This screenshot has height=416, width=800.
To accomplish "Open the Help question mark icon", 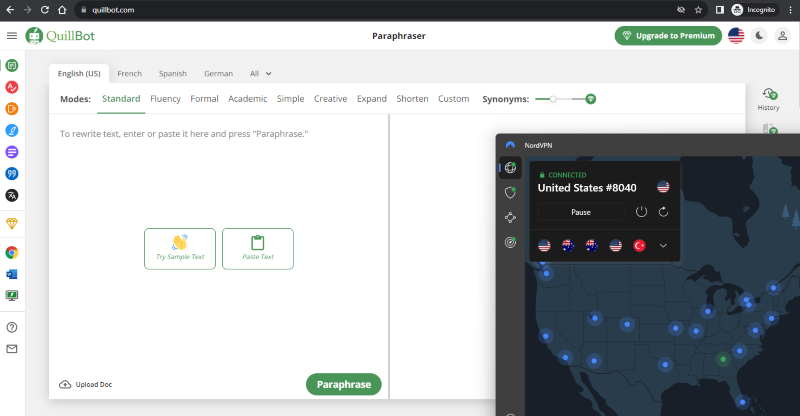I will pos(12,328).
